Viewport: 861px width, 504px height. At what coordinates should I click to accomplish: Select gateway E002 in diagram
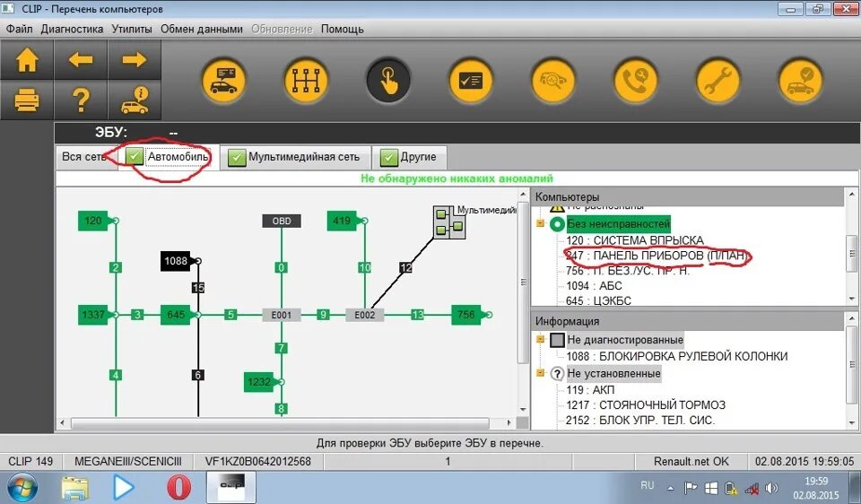click(x=365, y=315)
